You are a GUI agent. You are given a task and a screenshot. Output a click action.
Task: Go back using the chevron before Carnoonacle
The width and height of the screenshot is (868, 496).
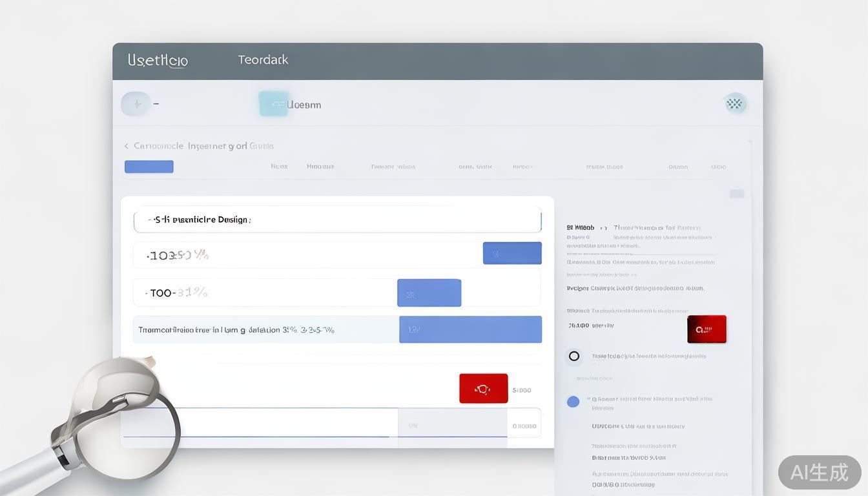(127, 146)
